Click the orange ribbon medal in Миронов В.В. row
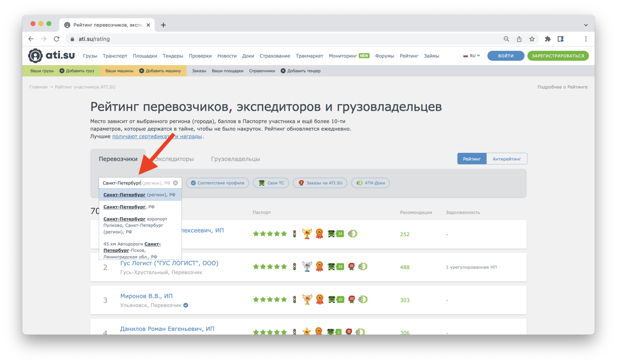This screenshot has height=364, width=617. click(320, 299)
